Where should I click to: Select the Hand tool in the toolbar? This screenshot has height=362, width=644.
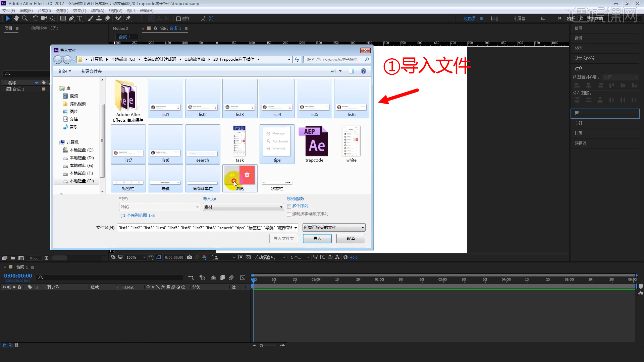(16, 18)
